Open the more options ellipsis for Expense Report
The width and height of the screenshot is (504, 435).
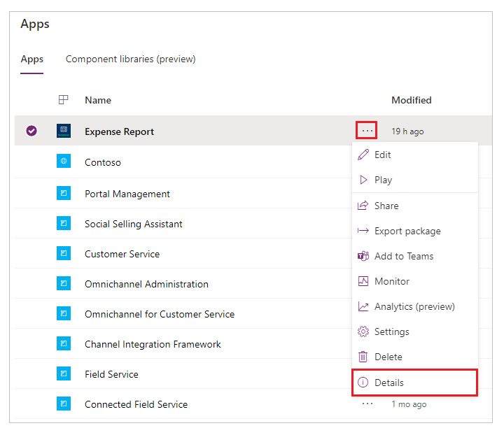point(367,130)
